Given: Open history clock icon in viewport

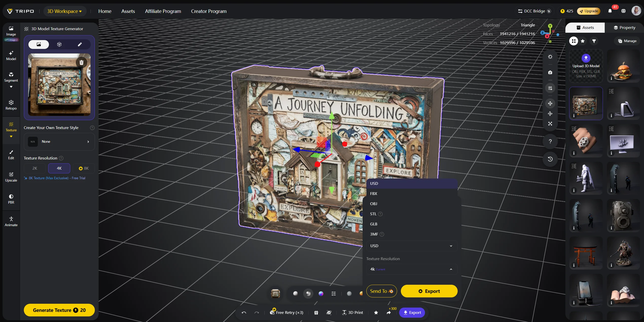Looking at the screenshot, I should click(x=550, y=159).
